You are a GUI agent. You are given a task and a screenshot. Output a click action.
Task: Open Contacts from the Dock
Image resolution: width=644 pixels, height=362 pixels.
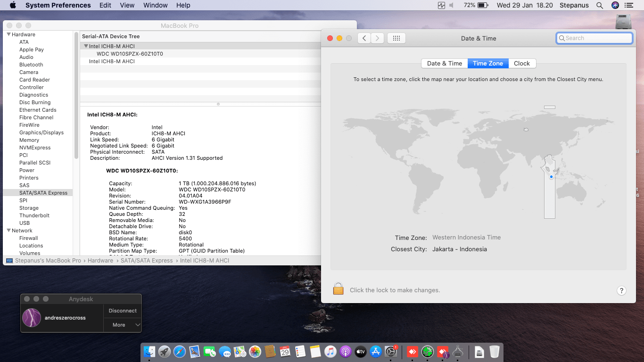pos(270,351)
